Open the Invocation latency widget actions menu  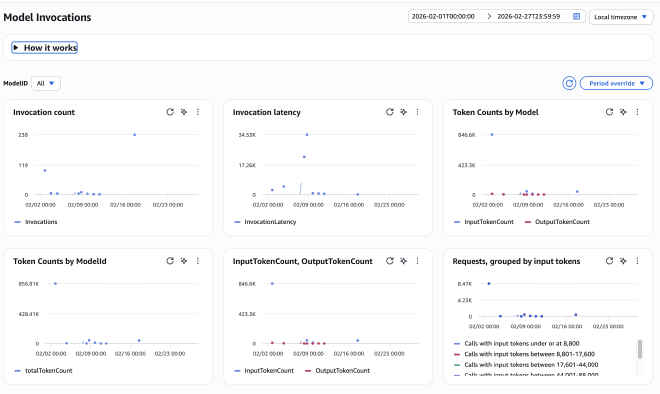tap(418, 112)
